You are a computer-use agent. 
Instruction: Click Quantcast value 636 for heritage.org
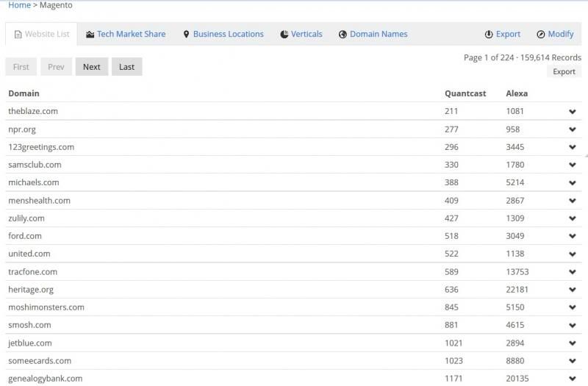tap(451, 290)
